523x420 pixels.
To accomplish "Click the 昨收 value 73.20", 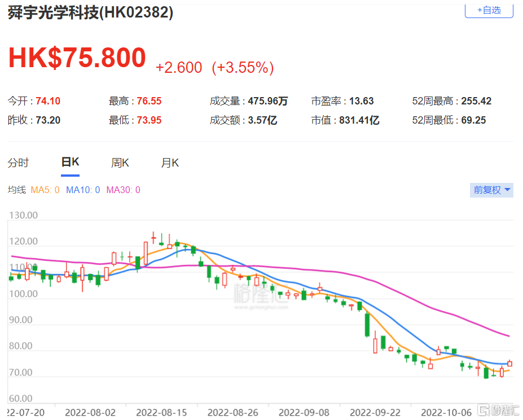I will point(48,120).
